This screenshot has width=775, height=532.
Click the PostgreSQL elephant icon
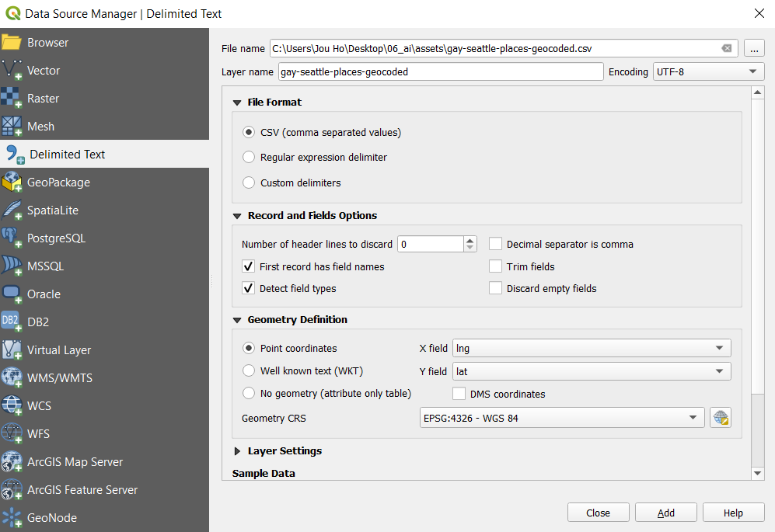[x=12, y=238]
